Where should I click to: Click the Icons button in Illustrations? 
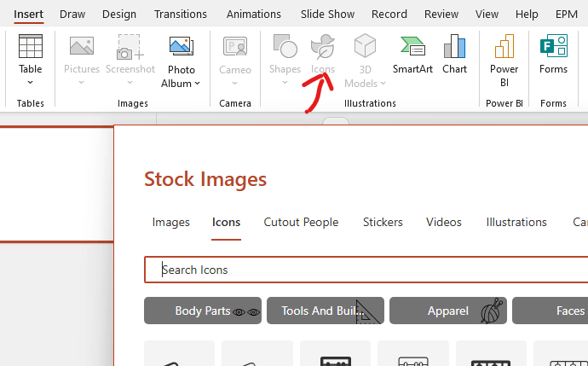point(322,54)
